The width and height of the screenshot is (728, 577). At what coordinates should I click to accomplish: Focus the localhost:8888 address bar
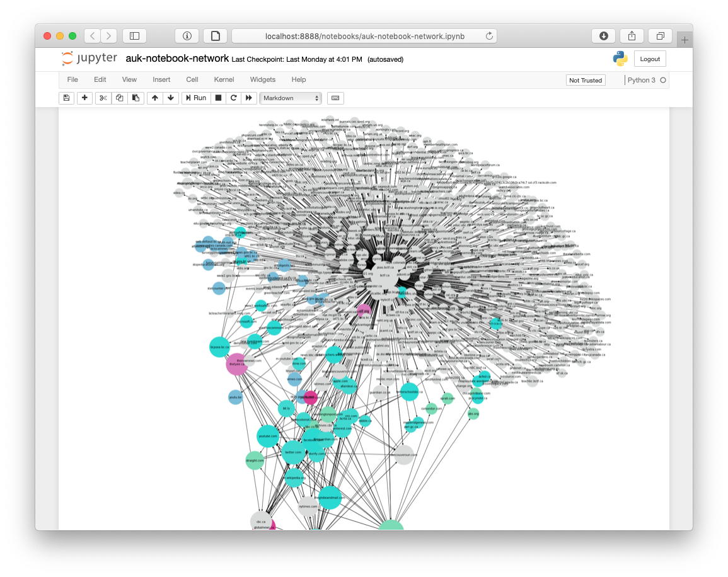[364, 36]
